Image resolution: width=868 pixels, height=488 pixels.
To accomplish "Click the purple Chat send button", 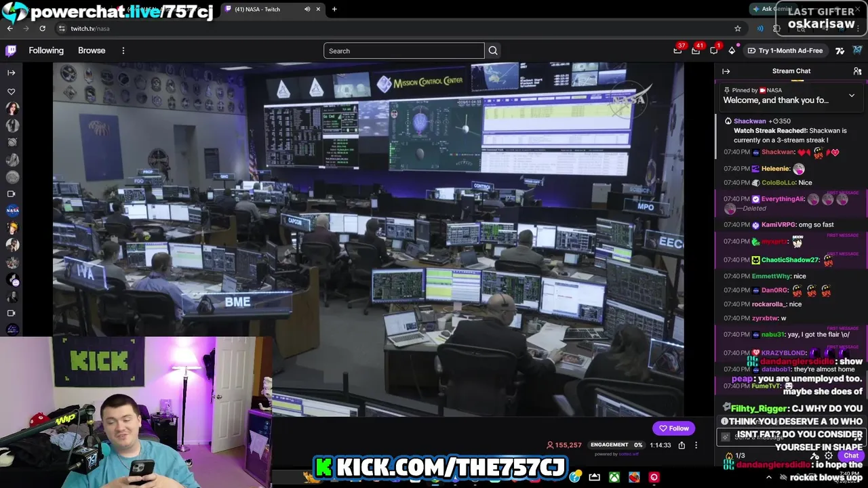I will pos(851,456).
